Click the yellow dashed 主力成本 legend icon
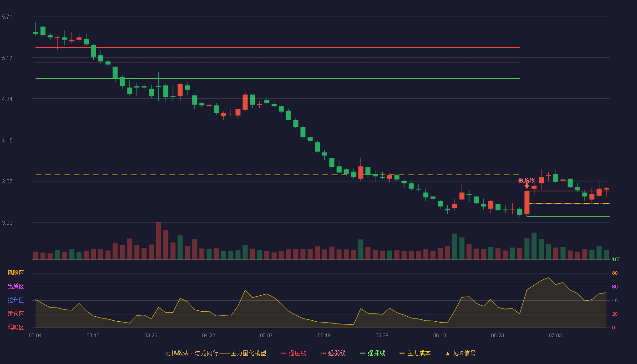Image resolution: width=637 pixels, height=364 pixels. tap(402, 353)
